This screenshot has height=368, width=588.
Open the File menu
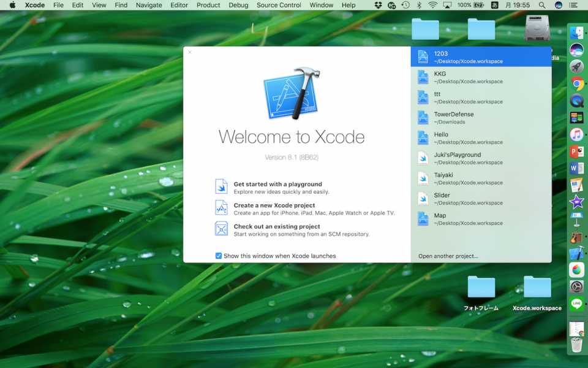pos(59,5)
